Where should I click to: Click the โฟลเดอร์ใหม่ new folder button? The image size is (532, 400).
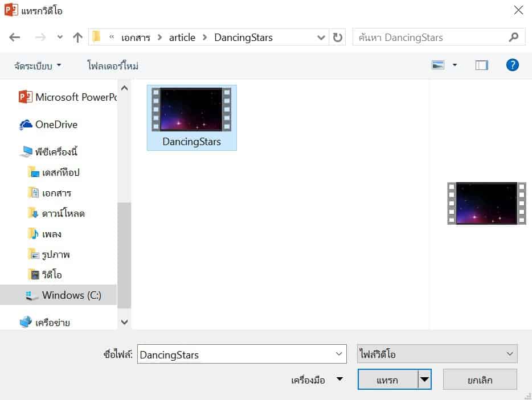(x=113, y=66)
